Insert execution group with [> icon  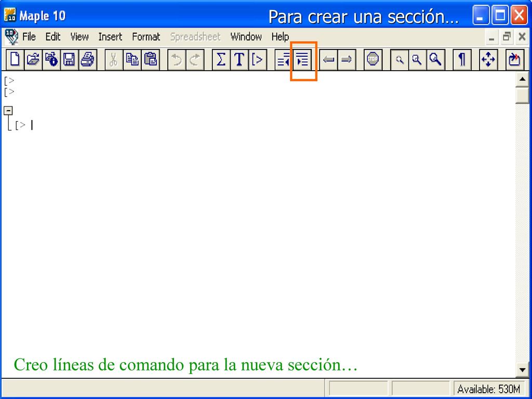tap(258, 60)
